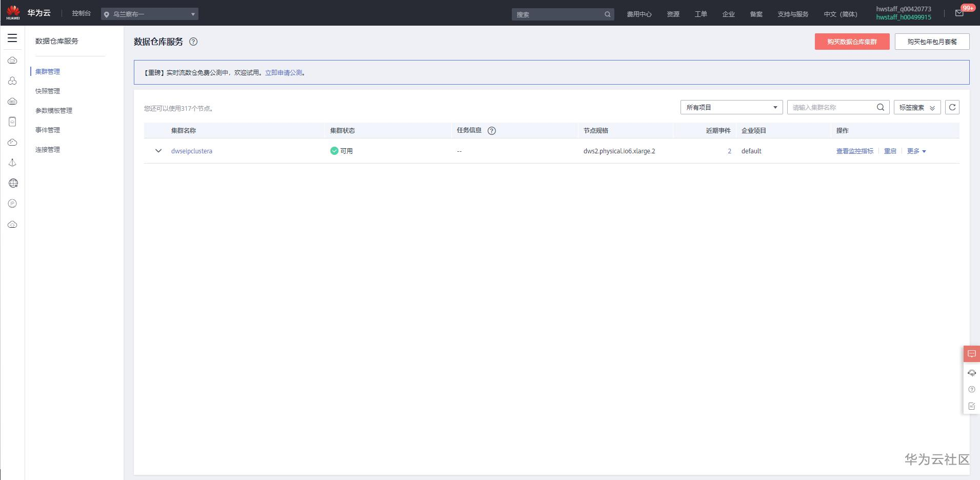
Task: Click the help icon next to 任务信息
Action: [492, 131]
